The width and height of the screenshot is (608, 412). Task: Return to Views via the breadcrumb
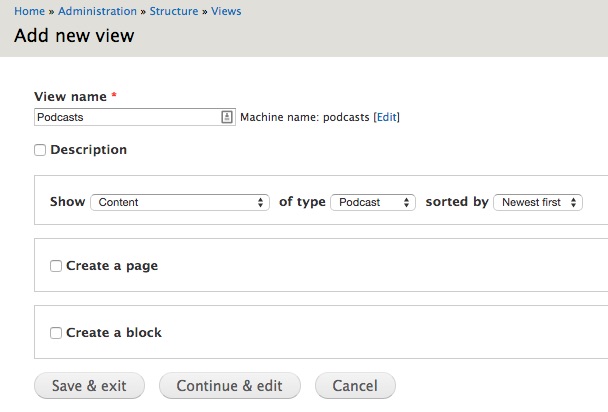225,12
